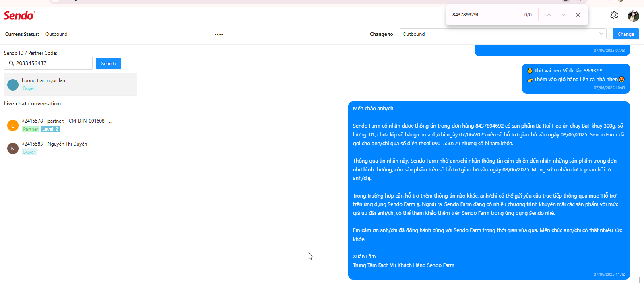Click the brown N avatar
Viewport: 644px width, 284px height.
tap(13, 148)
